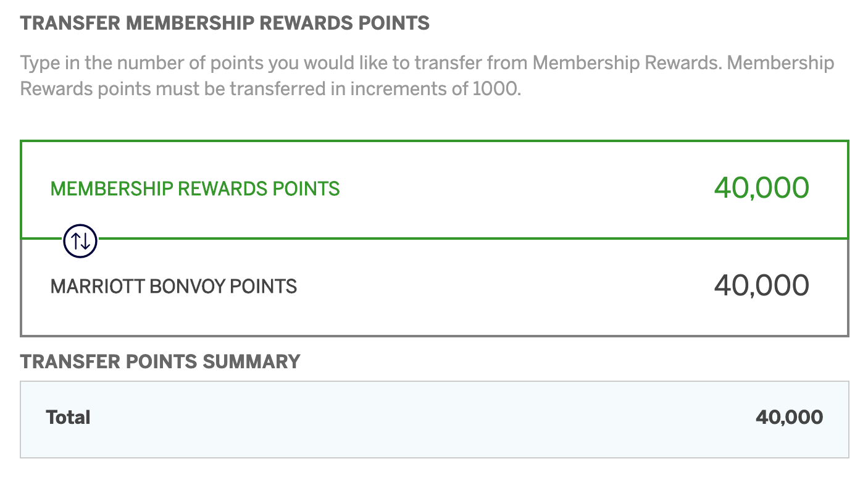This screenshot has width=868, height=477.
Task: Click empty space right of MEMBERSHIP REWARDS POINTS label
Action: pos(525,189)
